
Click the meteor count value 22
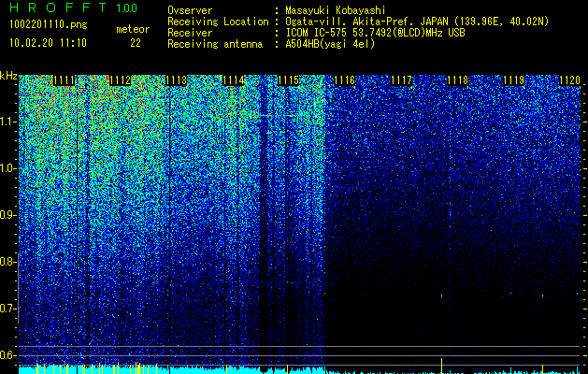pos(136,43)
